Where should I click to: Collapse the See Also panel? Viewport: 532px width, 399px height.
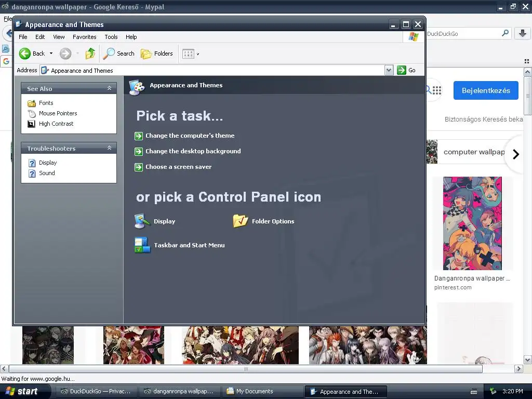coord(109,88)
